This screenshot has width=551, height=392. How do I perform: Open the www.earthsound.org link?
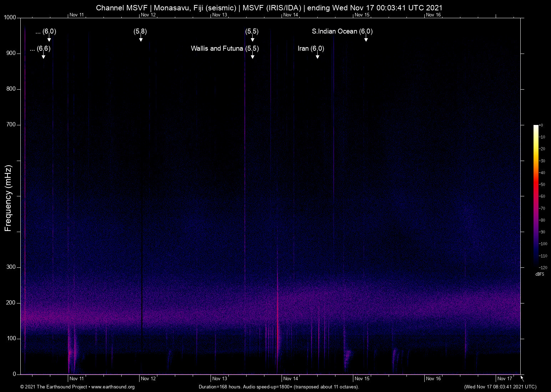[113, 387]
